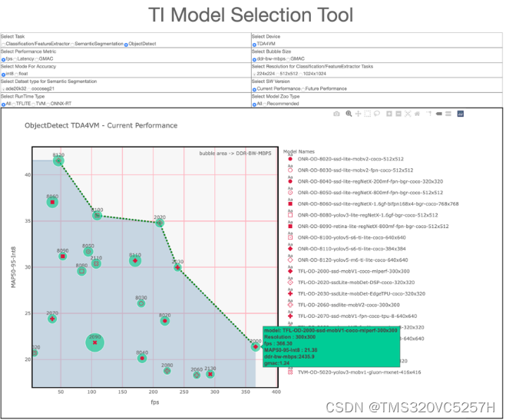
Task: Select 1024x1024 resolution
Action: tap(301, 74)
